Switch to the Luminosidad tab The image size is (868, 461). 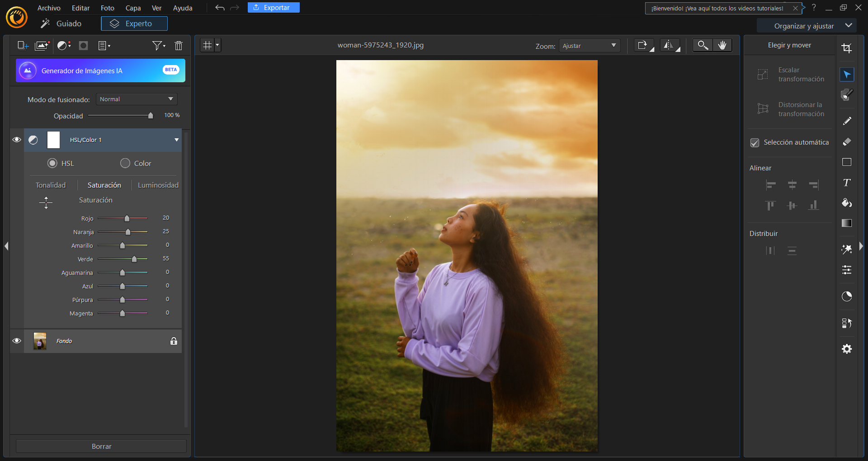click(x=158, y=185)
